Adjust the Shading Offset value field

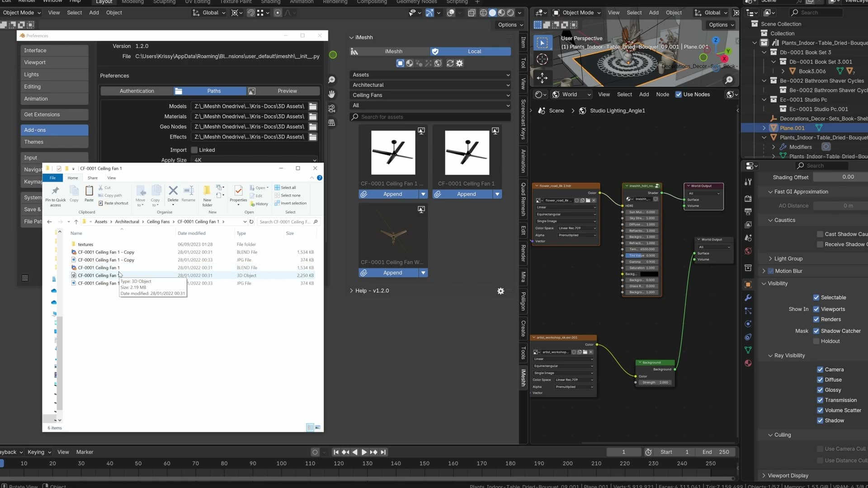tap(841, 177)
